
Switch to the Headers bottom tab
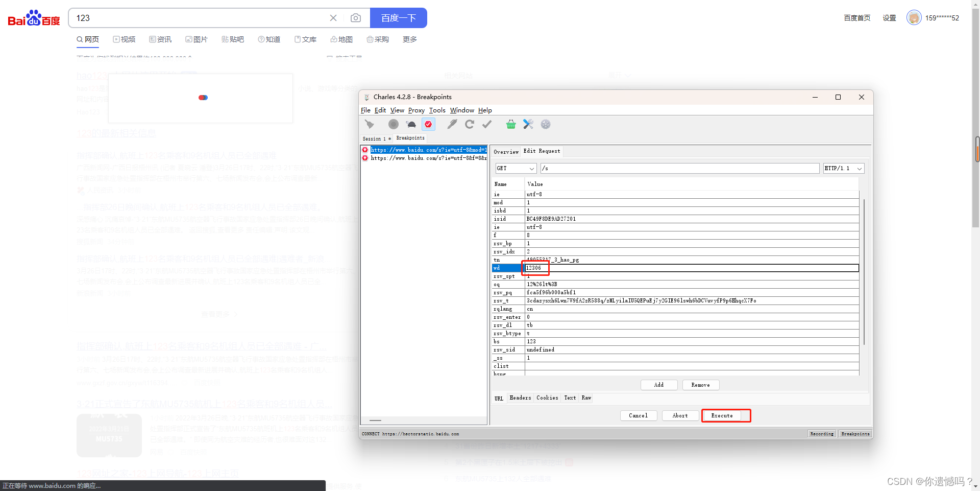(520, 398)
